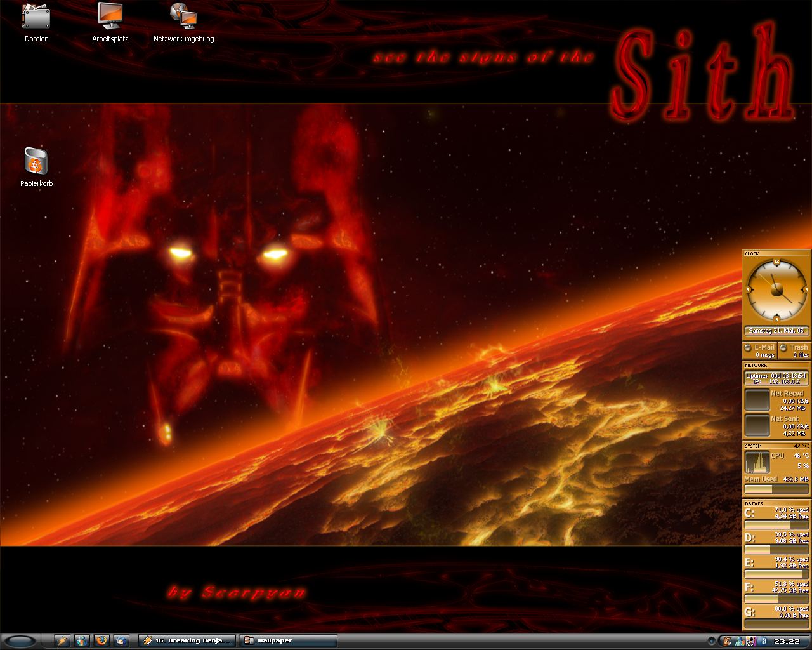The width and height of the screenshot is (812, 650).
Task: Click the '432,8 MB' memory value
Action: point(796,479)
